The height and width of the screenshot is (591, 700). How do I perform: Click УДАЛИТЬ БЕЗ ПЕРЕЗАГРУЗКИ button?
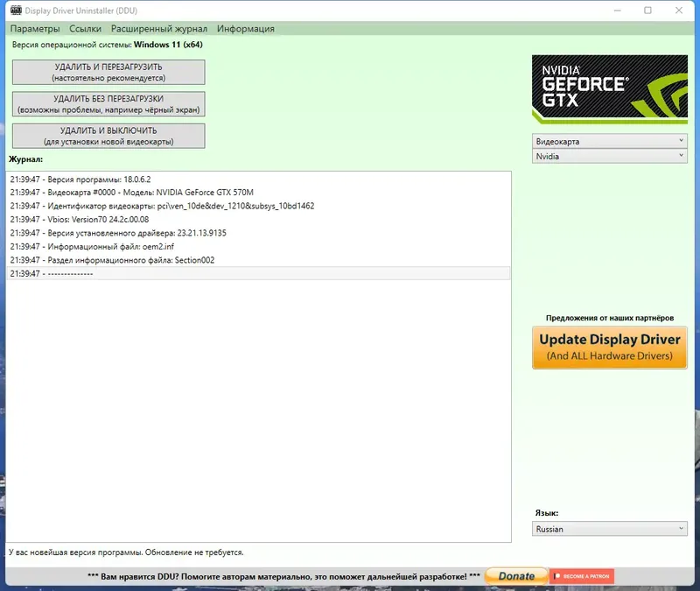point(107,103)
